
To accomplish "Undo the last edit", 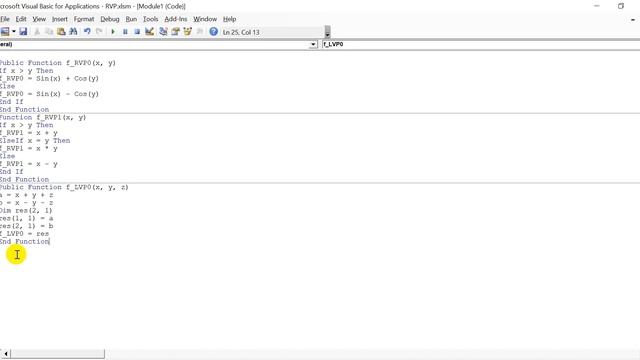I will pos(87,31).
